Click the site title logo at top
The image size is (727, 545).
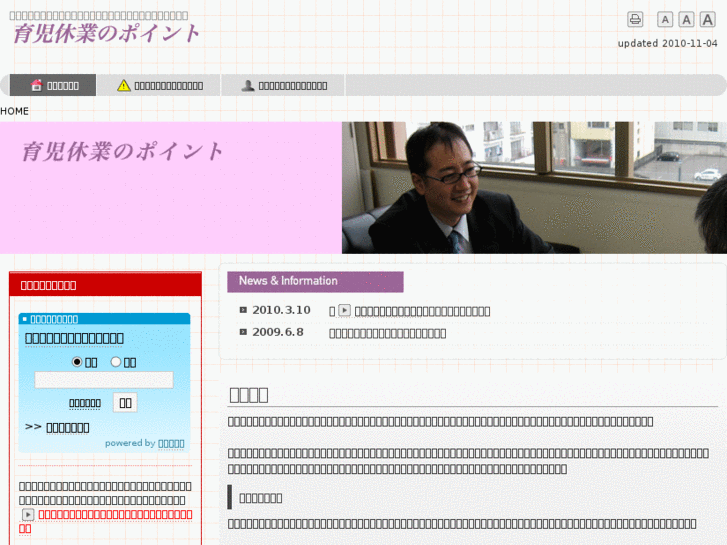pos(106,33)
